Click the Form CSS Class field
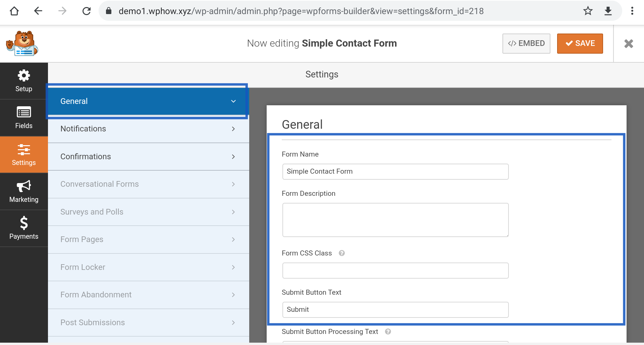This screenshot has width=644, height=345. point(395,271)
